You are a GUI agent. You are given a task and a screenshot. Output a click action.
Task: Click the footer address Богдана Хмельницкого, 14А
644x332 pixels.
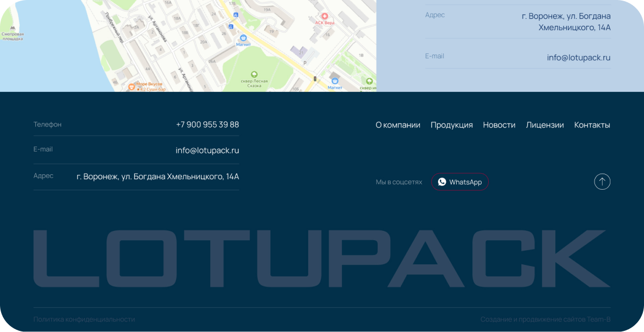click(157, 176)
